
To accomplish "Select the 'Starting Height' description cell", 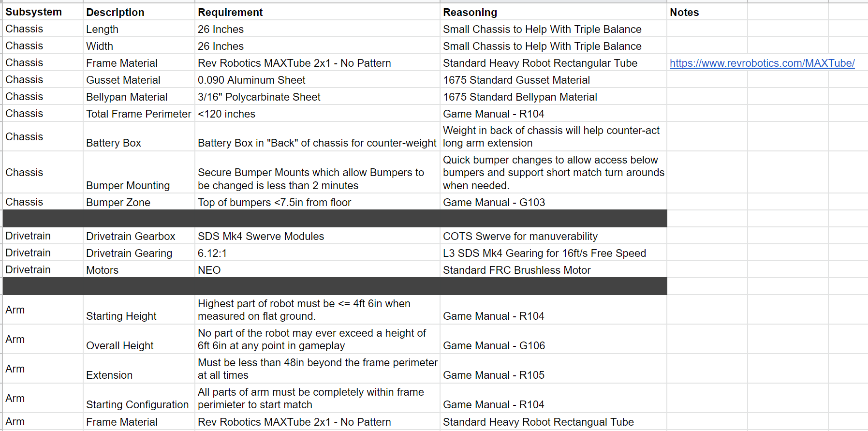I will point(139,310).
